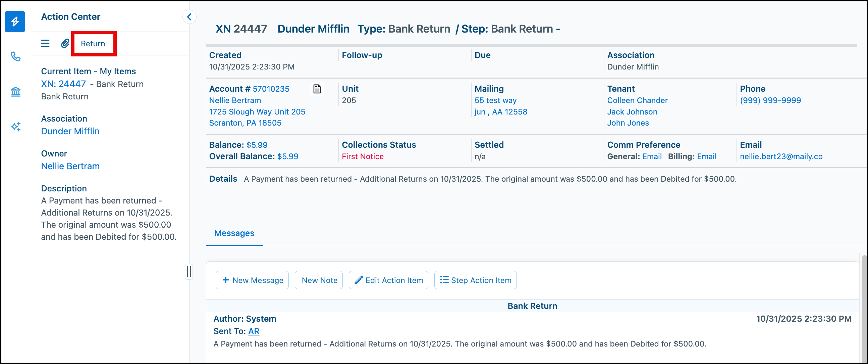Click the Balance $5.99 amount

pyautogui.click(x=257, y=145)
